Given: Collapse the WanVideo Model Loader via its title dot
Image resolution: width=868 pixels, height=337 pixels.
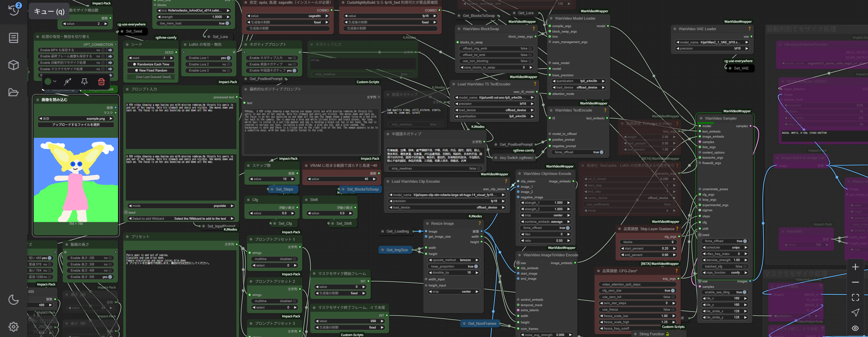Looking at the screenshot, I should [x=551, y=18].
